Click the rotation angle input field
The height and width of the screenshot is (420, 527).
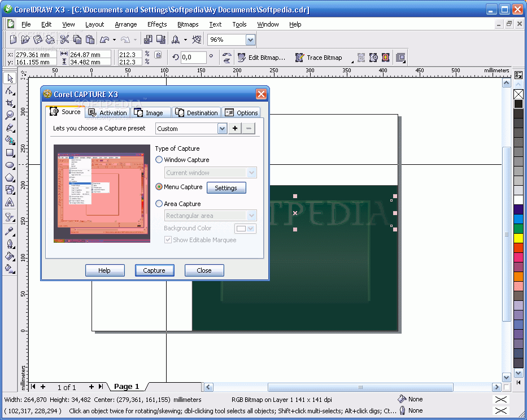[x=193, y=58]
